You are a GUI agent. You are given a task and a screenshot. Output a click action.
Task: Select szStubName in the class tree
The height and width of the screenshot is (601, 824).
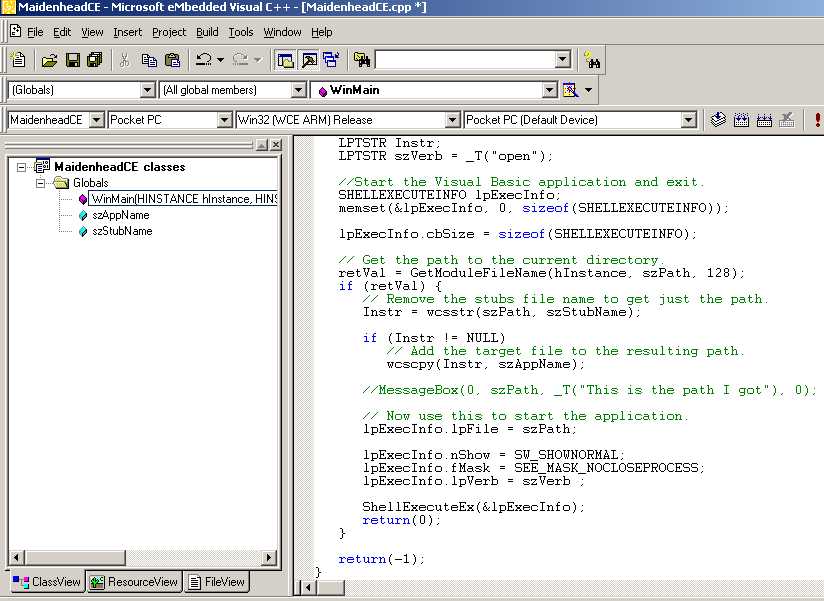pyautogui.click(x=122, y=231)
